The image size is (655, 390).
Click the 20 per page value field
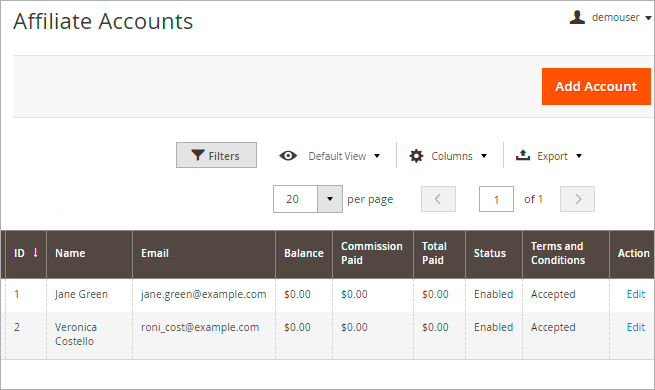296,199
